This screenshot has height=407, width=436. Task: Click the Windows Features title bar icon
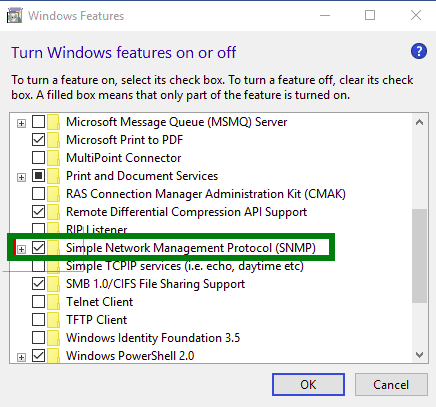[x=15, y=16]
